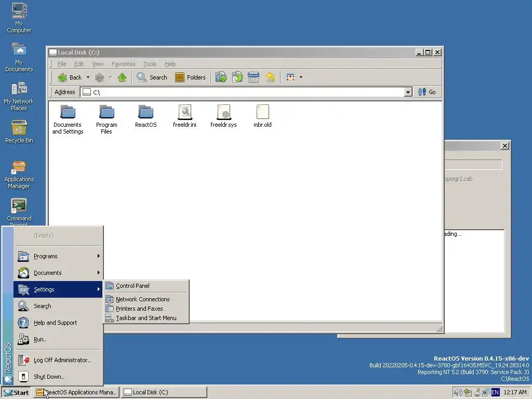Choose Log Off Administrator...

coord(58,360)
